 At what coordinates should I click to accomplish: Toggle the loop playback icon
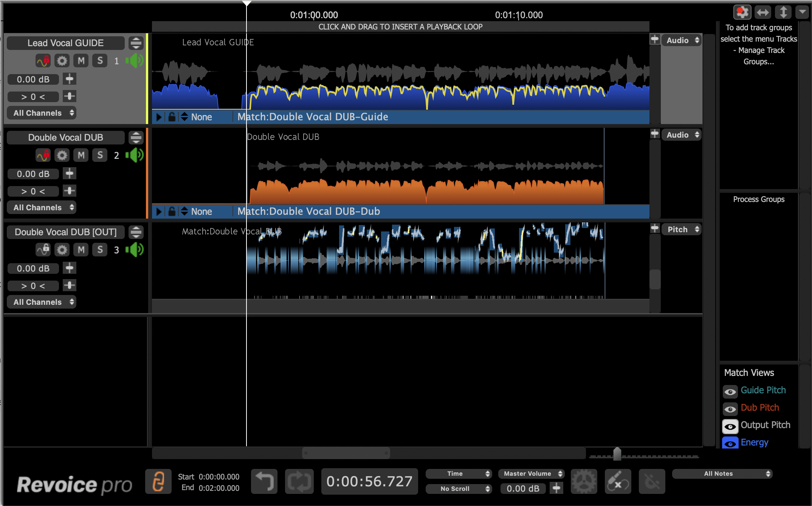(x=299, y=481)
